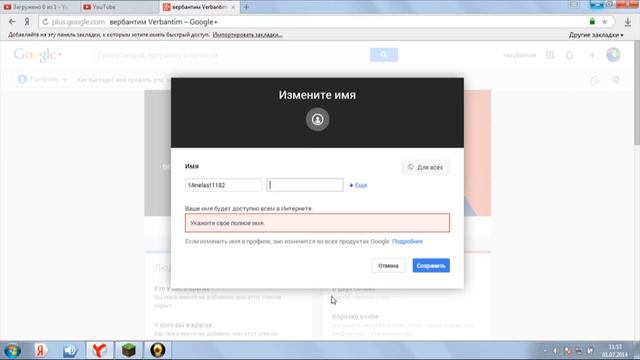Open downloads with the arrow icon

(x=628, y=22)
